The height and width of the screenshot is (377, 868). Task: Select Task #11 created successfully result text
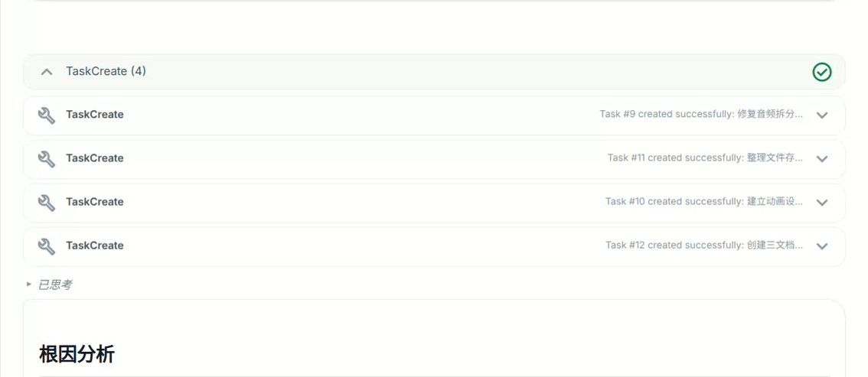[705, 158]
